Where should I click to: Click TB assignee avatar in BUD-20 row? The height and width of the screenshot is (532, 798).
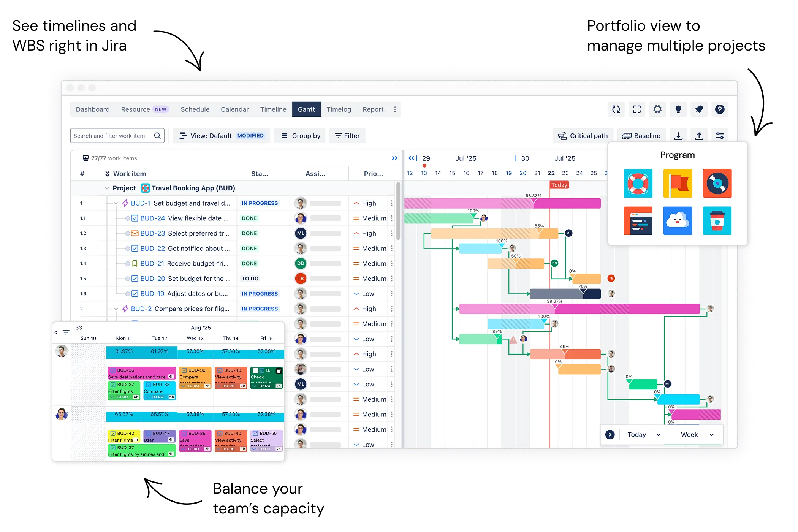click(301, 279)
